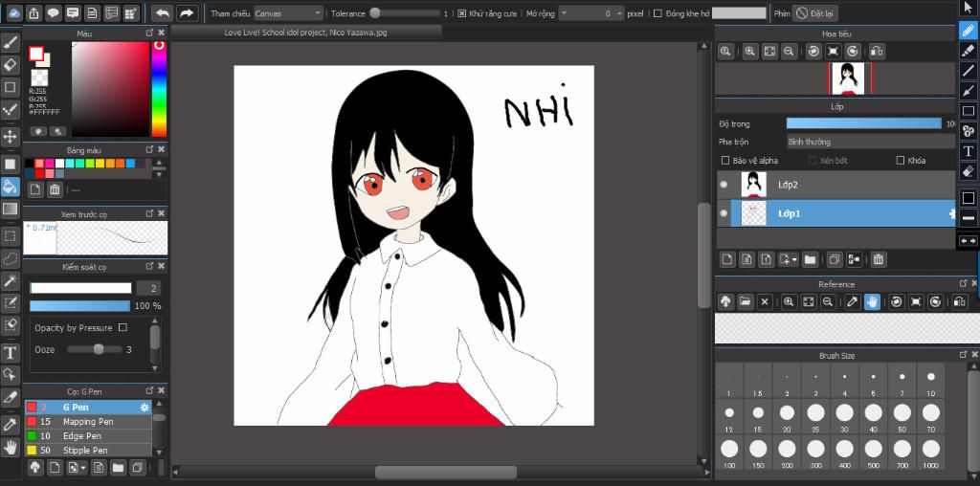Click the share/export icon in top toolbar
The width and height of the screenshot is (980, 486).
tap(33, 12)
